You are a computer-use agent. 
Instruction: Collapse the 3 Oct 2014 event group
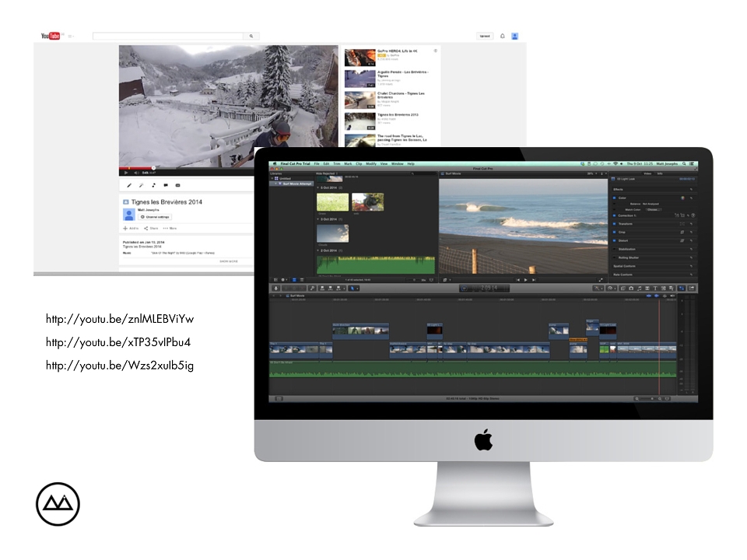tap(318, 219)
